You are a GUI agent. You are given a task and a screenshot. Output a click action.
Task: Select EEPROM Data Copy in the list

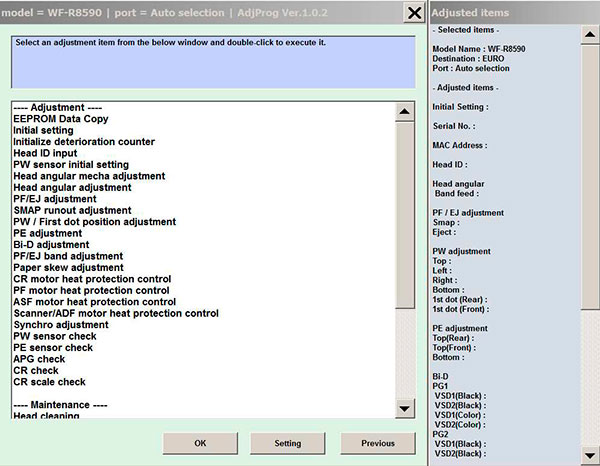coord(61,119)
